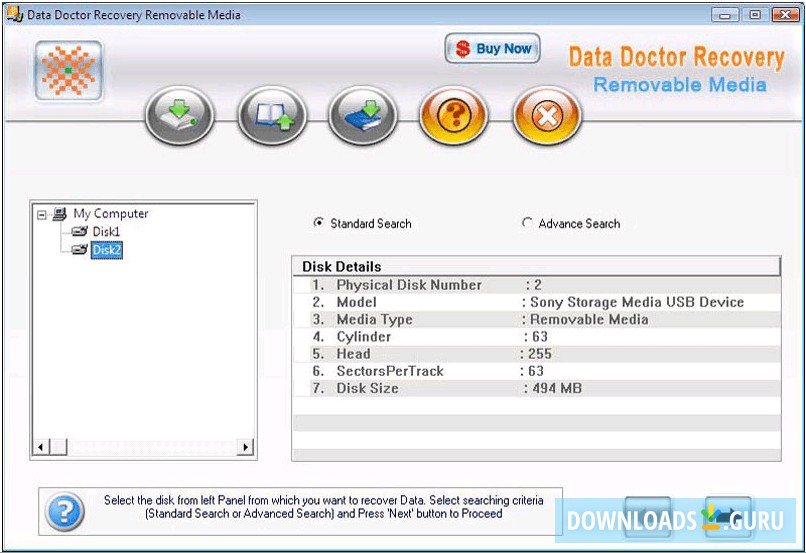The height and width of the screenshot is (553, 806).
Task: Close the Data Doctor Recovery window
Action: click(785, 15)
